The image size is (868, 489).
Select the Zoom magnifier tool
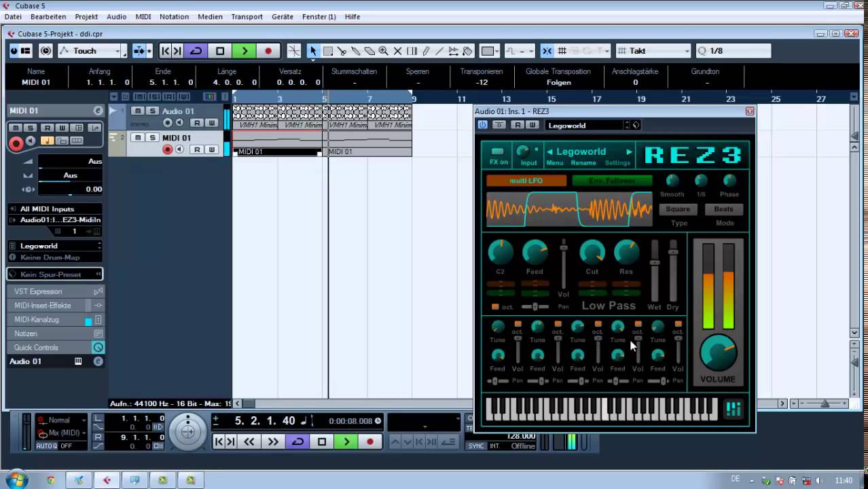[384, 51]
